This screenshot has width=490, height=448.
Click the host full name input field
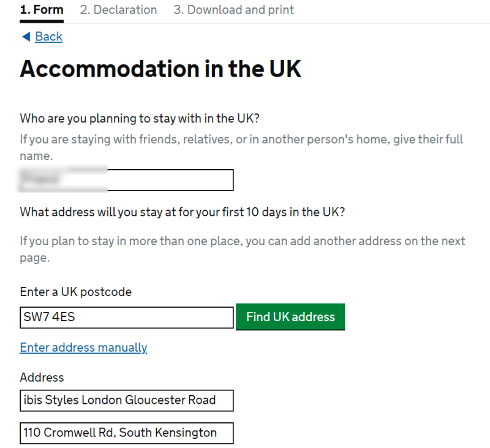[x=126, y=180]
